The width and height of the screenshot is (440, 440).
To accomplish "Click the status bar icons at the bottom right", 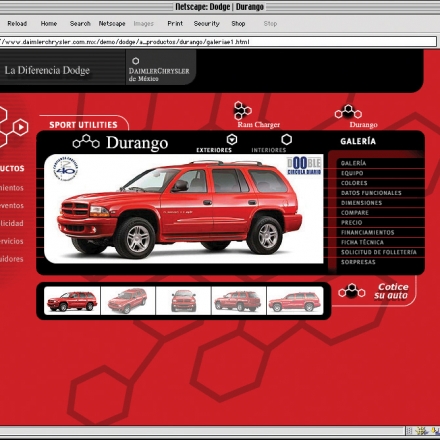I will point(423,431).
